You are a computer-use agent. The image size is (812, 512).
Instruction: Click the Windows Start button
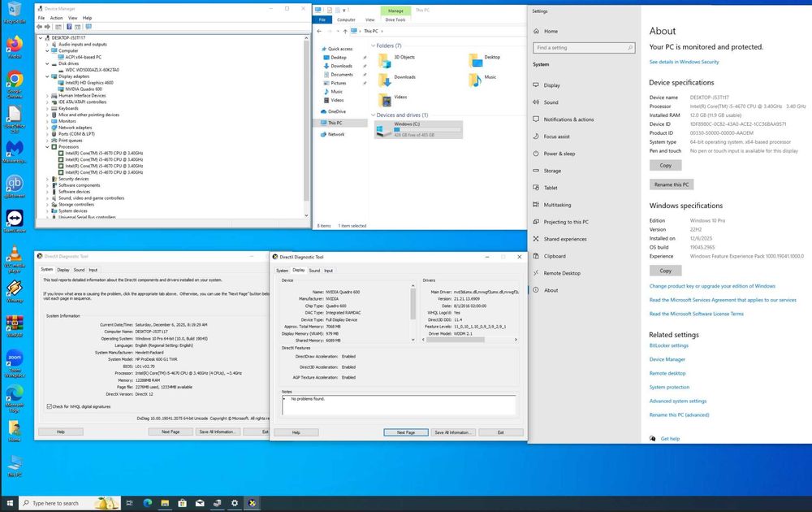tap(9, 503)
